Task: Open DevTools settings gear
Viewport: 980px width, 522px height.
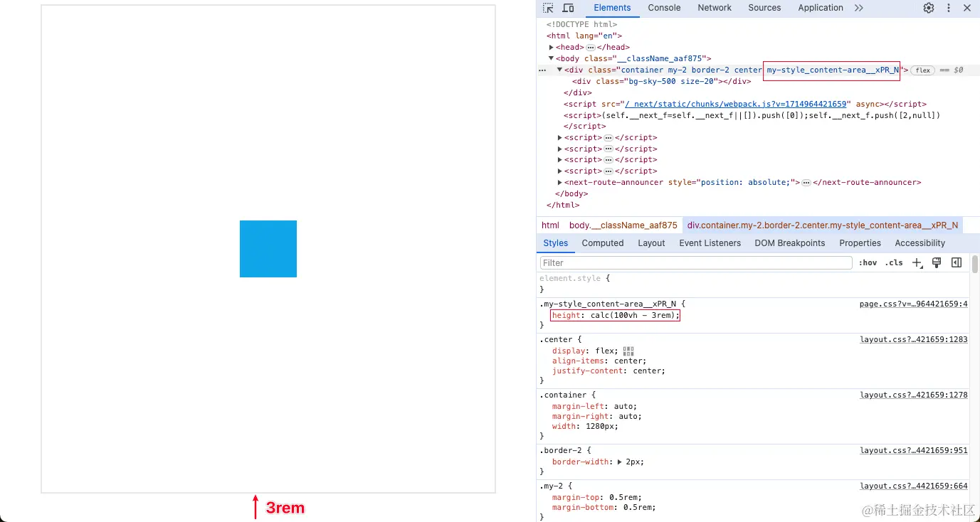Action: [929, 8]
